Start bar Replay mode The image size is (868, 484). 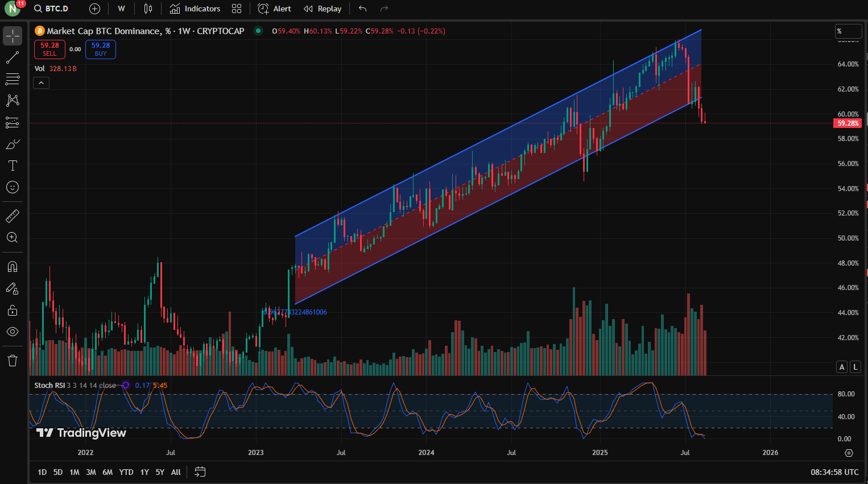coord(323,9)
